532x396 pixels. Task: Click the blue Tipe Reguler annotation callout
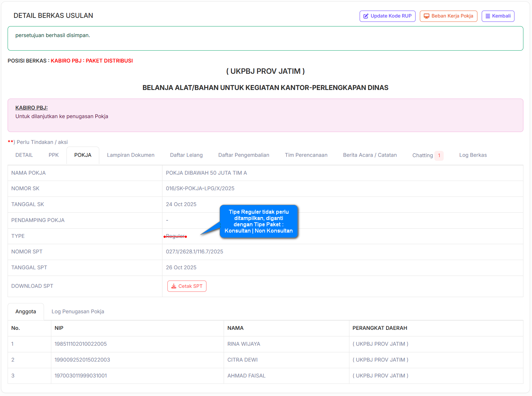click(x=259, y=221)
